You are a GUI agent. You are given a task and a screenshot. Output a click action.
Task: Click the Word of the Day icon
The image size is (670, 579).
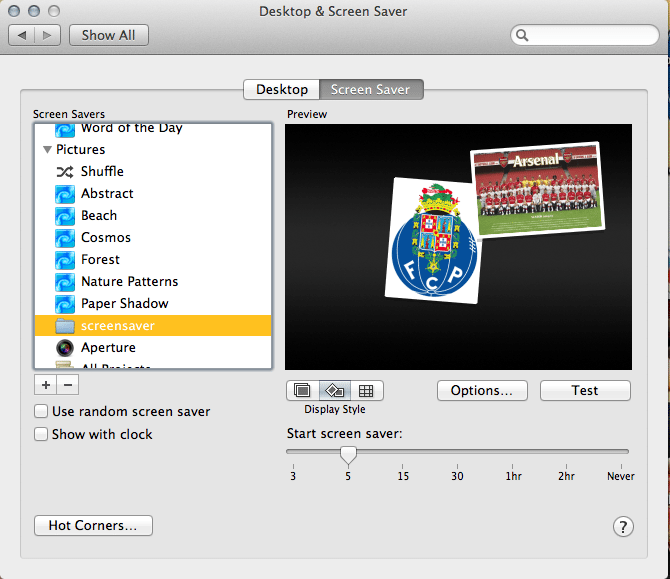click(65, 129)
